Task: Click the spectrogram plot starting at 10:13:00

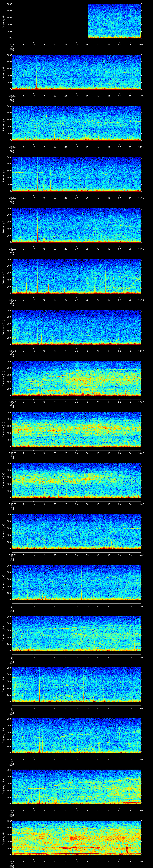Action: 76,225
